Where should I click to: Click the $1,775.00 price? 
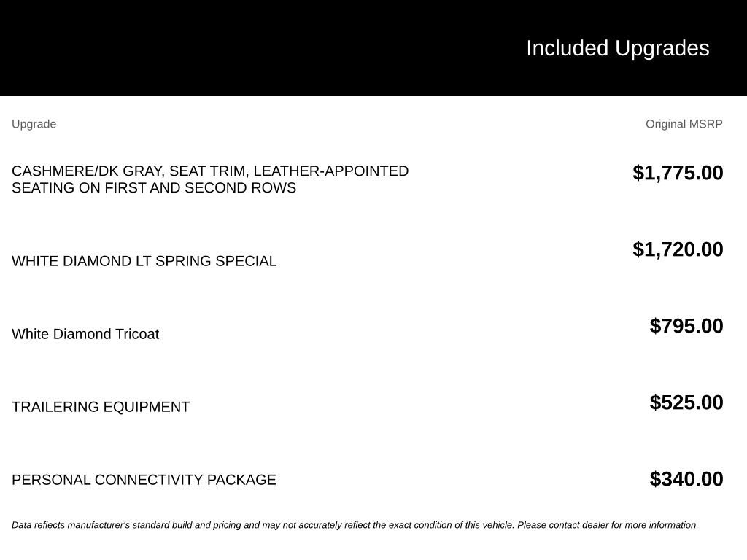click(678, 173)
